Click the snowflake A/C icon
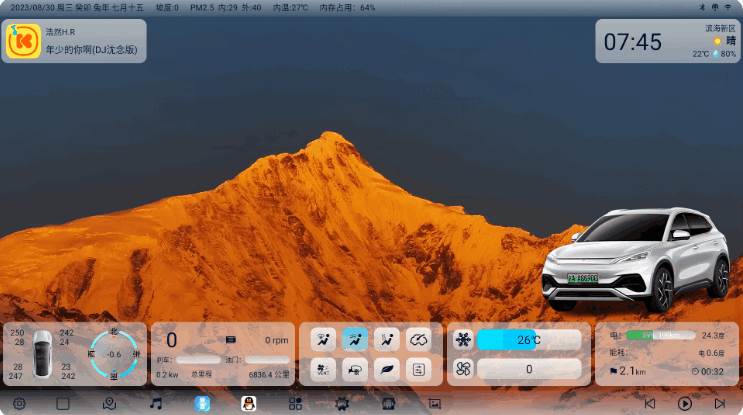The width and height of the screenshot is (743, 415). coord(463,340)
